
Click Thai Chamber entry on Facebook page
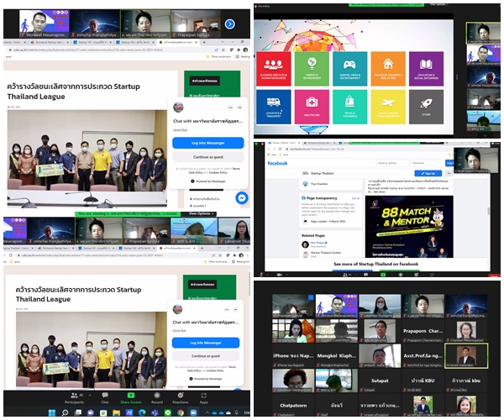[315, 184]
